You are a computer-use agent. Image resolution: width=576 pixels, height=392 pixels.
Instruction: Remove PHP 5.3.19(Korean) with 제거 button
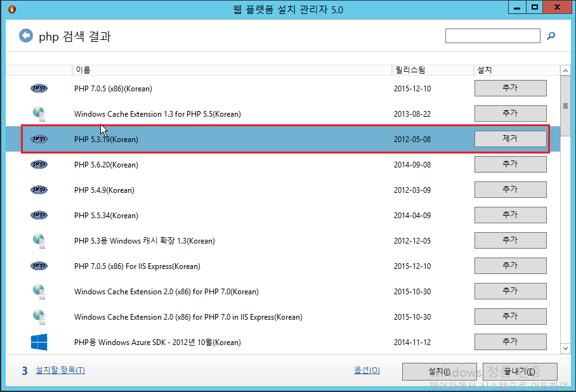(510, 139)
